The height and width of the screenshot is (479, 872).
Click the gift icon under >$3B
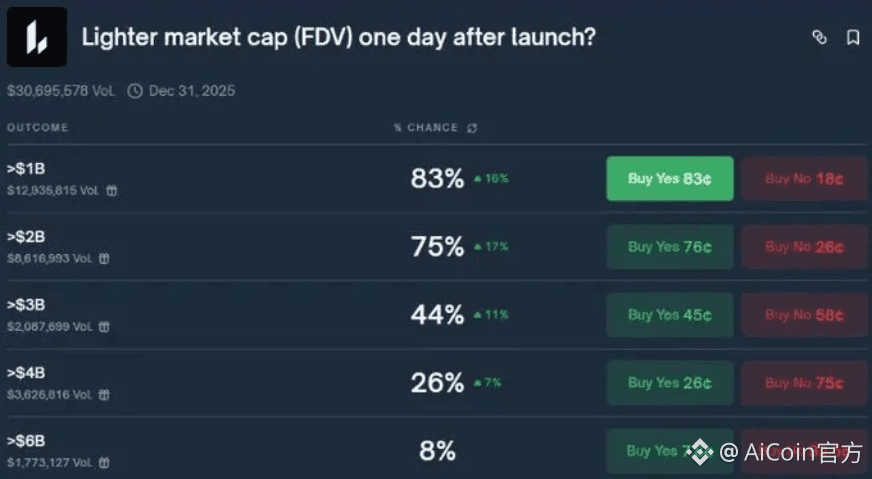click(x=104, y=326)
